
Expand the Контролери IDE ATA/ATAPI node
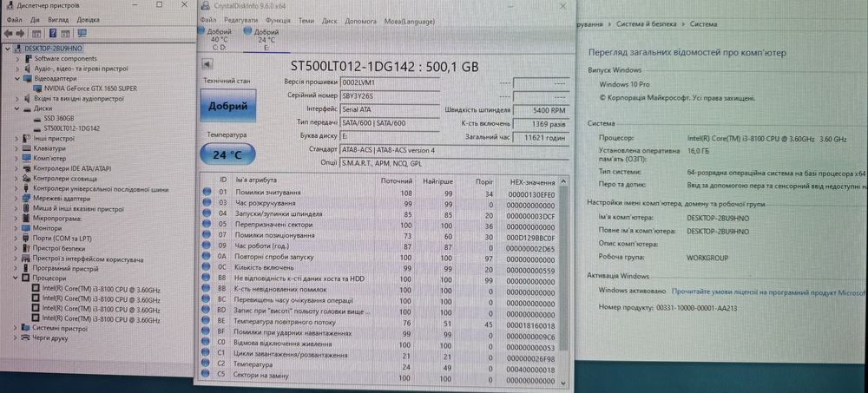click(16, 168)
